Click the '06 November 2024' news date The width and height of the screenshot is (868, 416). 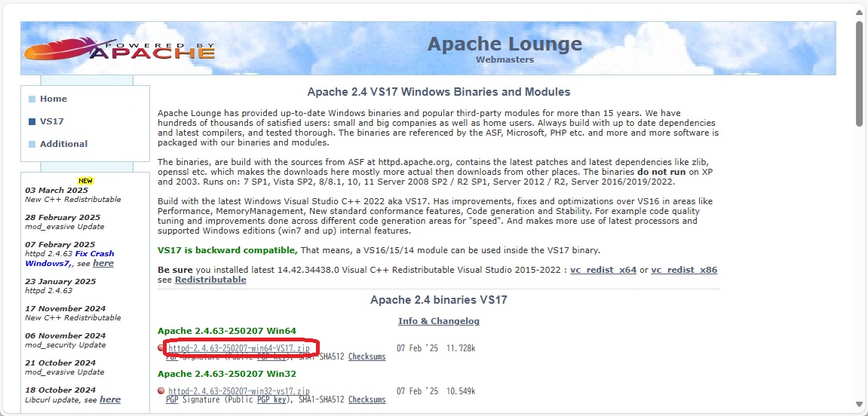(x=66, y=336)
